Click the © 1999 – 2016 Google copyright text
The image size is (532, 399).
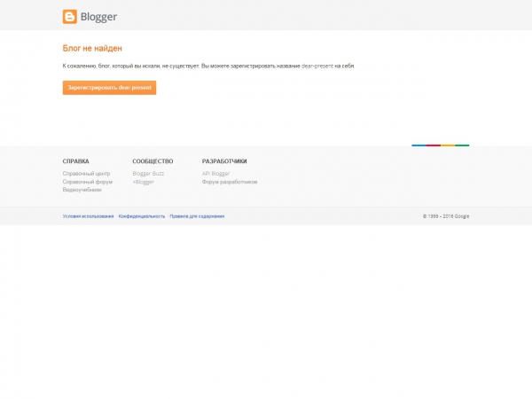(446, 216)
